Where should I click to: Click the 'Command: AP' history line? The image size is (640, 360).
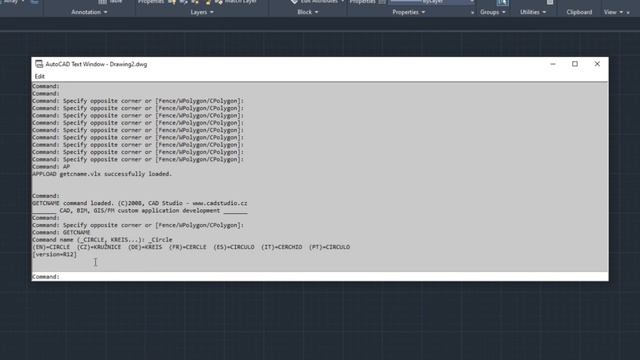[x=51, y=167]
